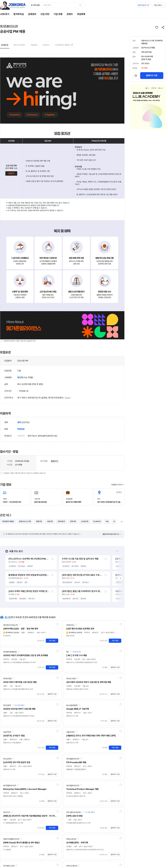The width and height of the screenshot is (166, 868).
Task: Open 메가존클라우드㈜ company link
Action: point(9,26)
